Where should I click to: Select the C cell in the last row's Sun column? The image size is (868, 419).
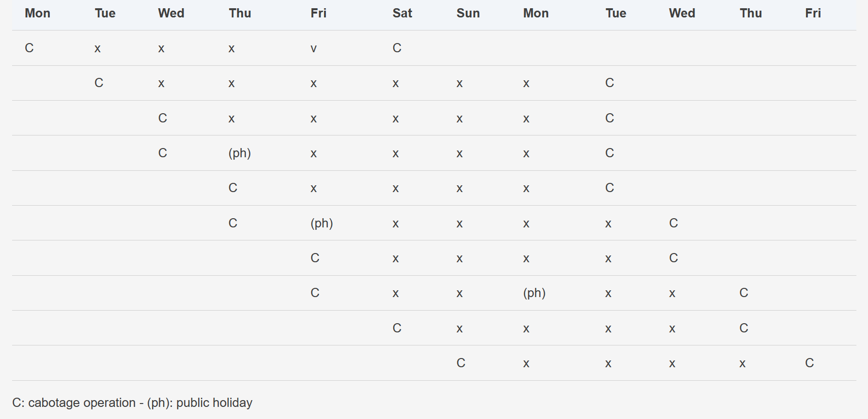click(x=461, y=363)
